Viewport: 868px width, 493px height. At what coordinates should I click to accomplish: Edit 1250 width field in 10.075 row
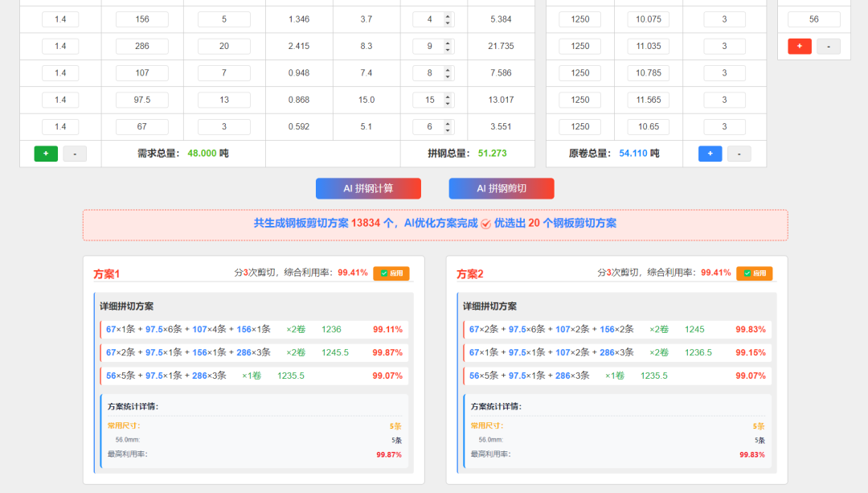580,19
